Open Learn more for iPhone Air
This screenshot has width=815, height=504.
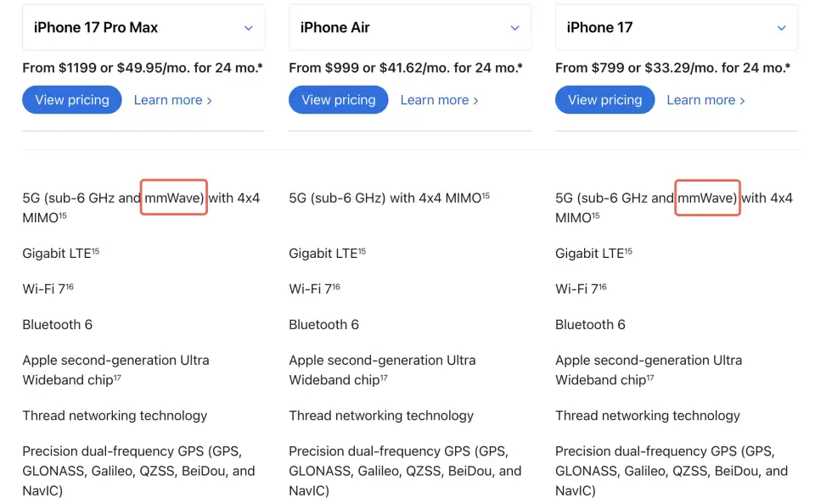(x=439, y=100)
